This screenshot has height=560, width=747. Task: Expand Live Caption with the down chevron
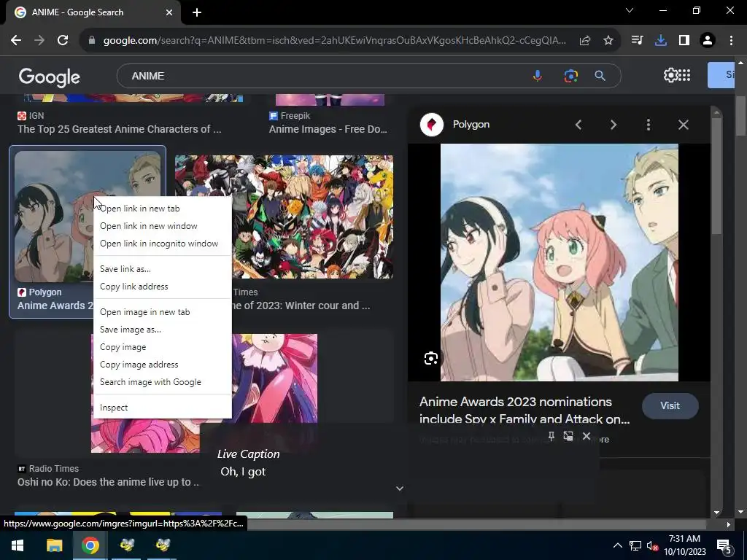click(400, 488)
